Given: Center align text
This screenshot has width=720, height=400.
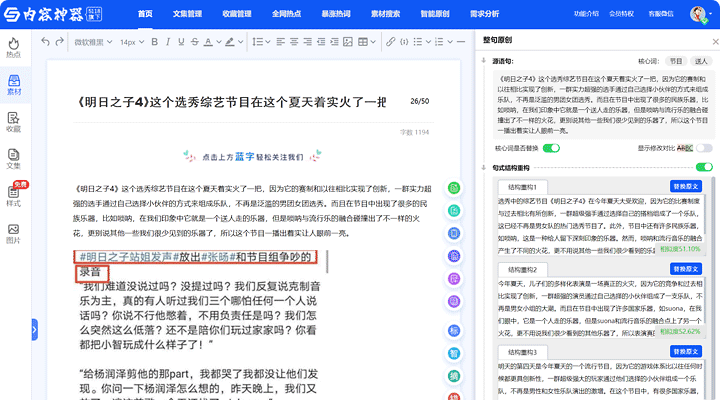Looking at the screenshot, I should pyautogui.click(x=294, y=42).
